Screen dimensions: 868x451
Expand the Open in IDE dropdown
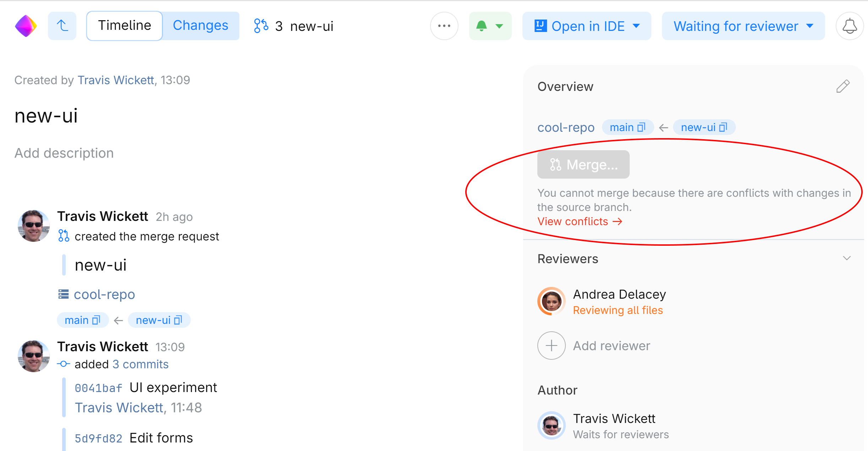point(636,26)
